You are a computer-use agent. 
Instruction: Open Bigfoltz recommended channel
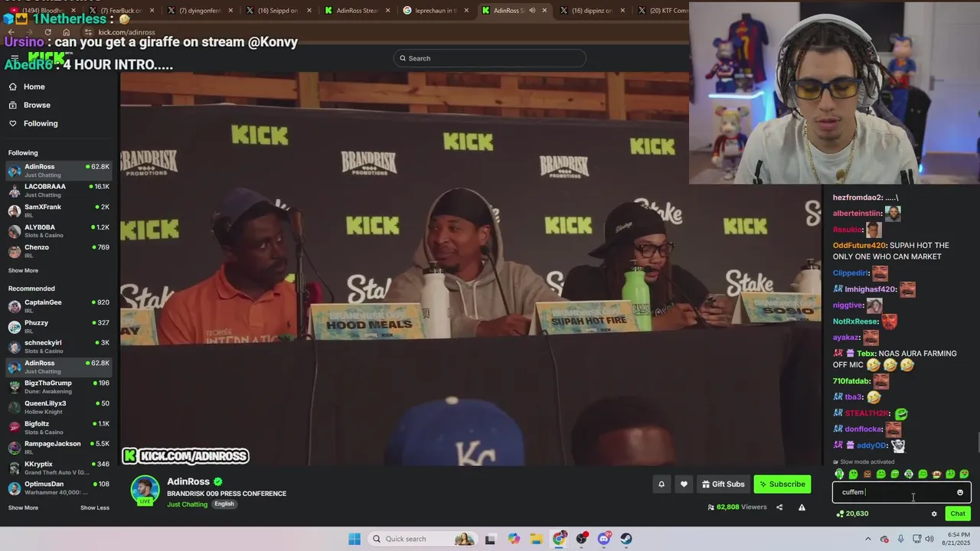(x=59, y=427)
